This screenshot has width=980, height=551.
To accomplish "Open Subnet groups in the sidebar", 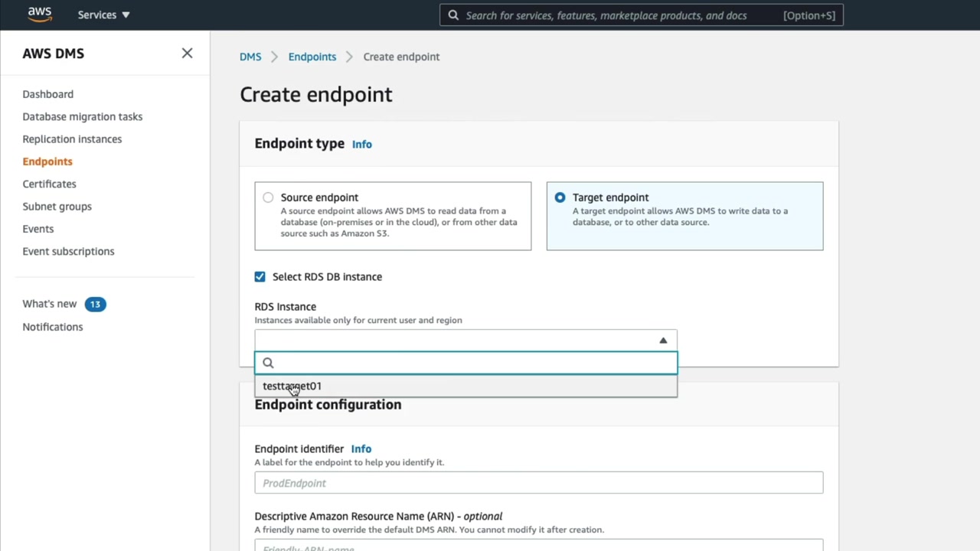I will coord(57,206).
